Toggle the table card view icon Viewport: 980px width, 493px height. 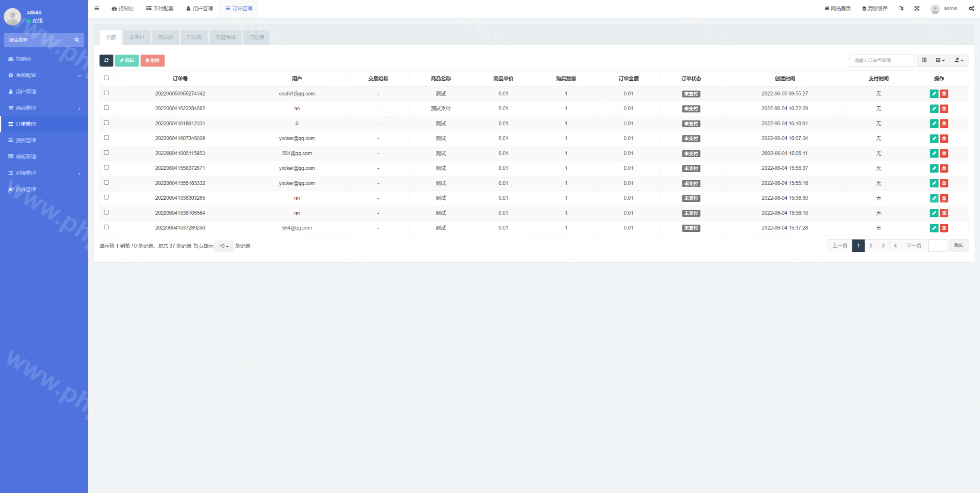[x=924, y=60]
